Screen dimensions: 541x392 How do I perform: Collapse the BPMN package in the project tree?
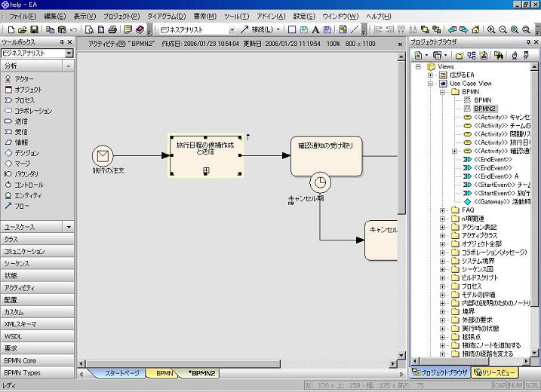click(443, 91)
